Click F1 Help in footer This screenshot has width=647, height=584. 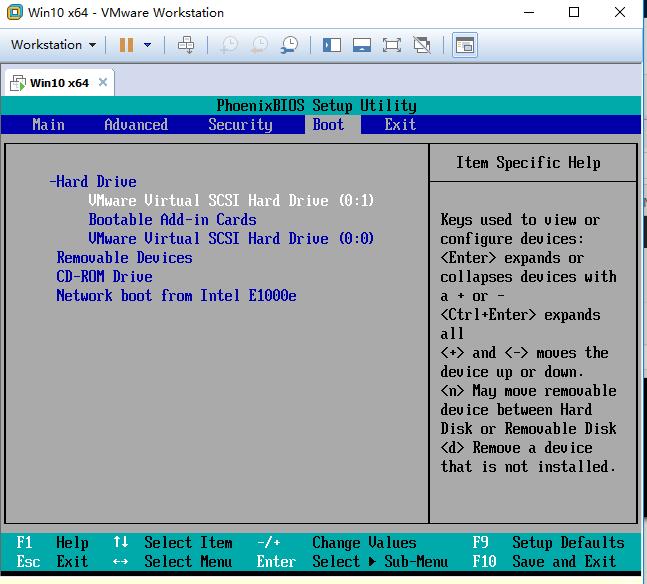(52, 542)
